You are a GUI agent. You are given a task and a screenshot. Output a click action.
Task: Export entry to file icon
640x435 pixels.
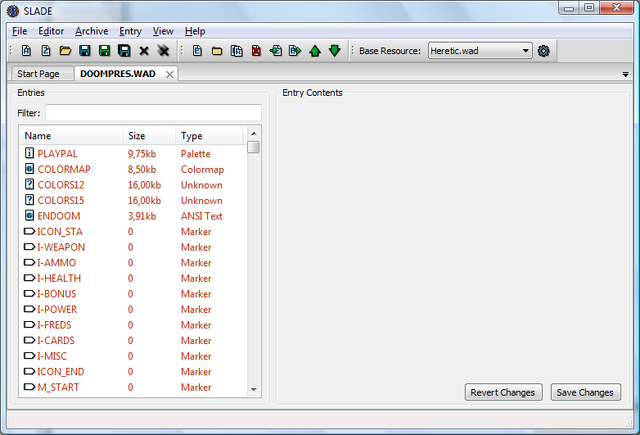(x=295, y=51)
